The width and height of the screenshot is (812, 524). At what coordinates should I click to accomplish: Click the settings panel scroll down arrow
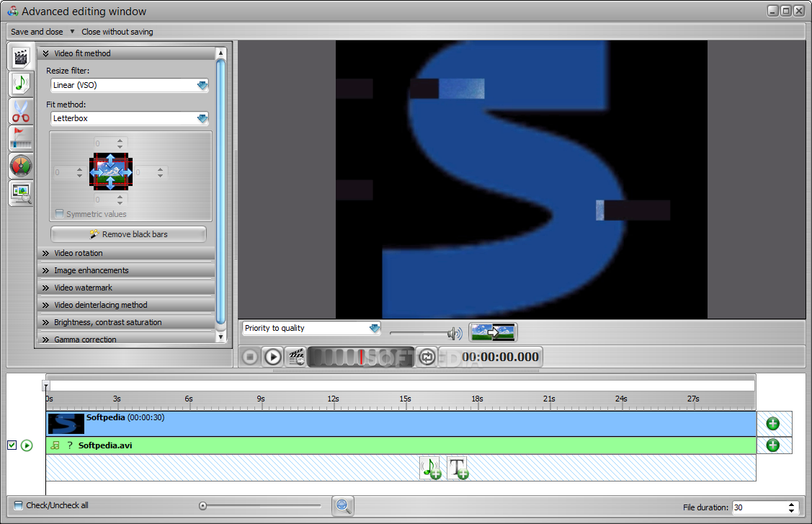click(x=220, y=337)
